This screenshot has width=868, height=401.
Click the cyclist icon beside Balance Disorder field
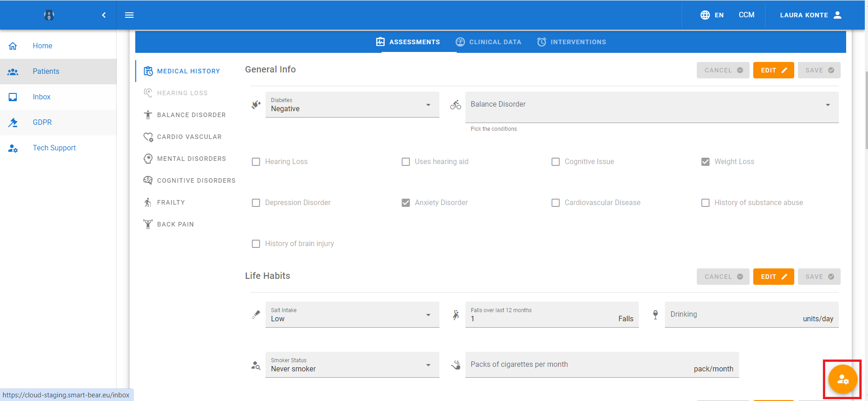(455, 105)
